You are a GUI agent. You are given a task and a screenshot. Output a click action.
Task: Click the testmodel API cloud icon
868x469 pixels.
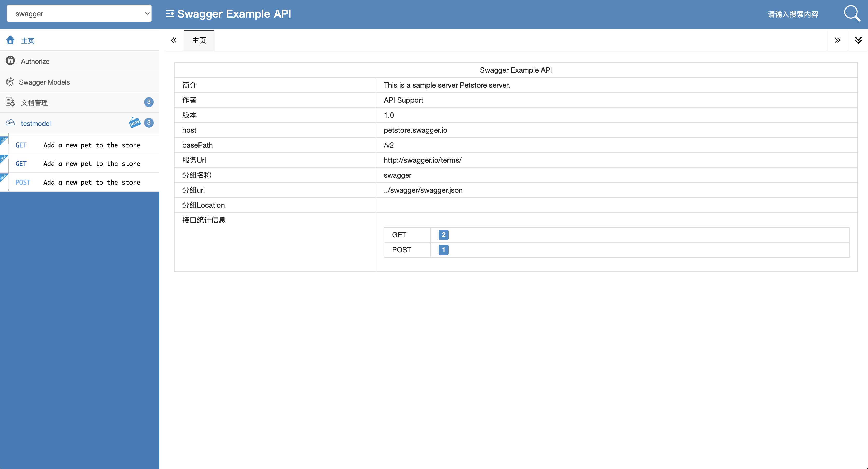tap(10, 123)
